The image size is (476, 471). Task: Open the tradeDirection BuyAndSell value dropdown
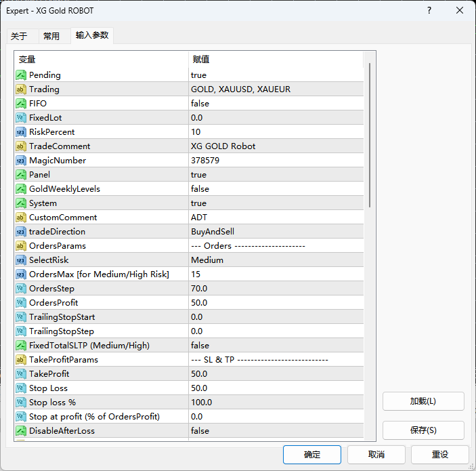pos(276,232)
